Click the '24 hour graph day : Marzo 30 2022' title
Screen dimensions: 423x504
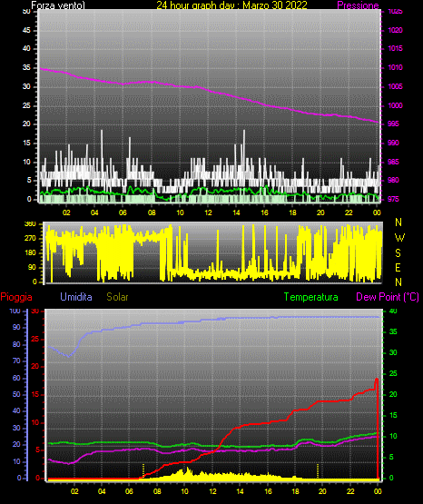pyautogui.click(x=231, y=5)
